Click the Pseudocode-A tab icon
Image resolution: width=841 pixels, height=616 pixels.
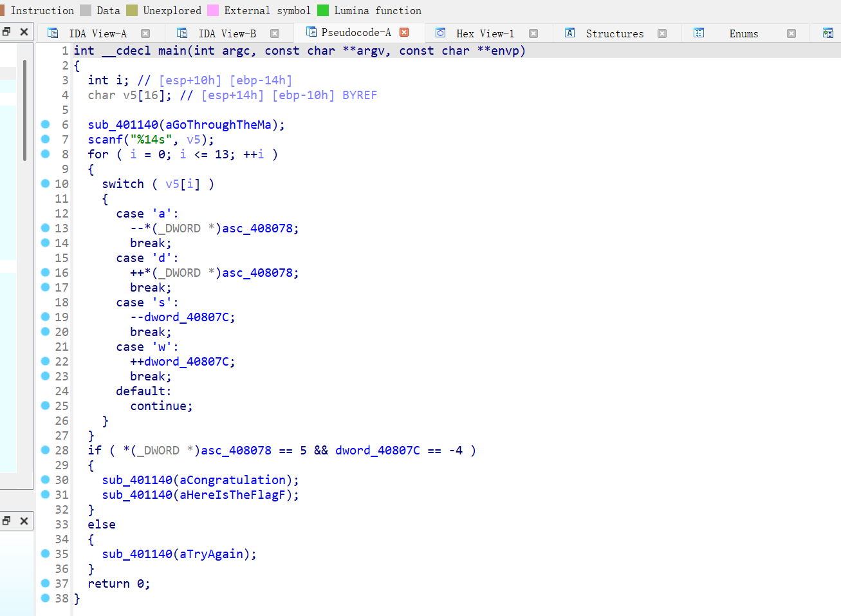coord(311,32)
